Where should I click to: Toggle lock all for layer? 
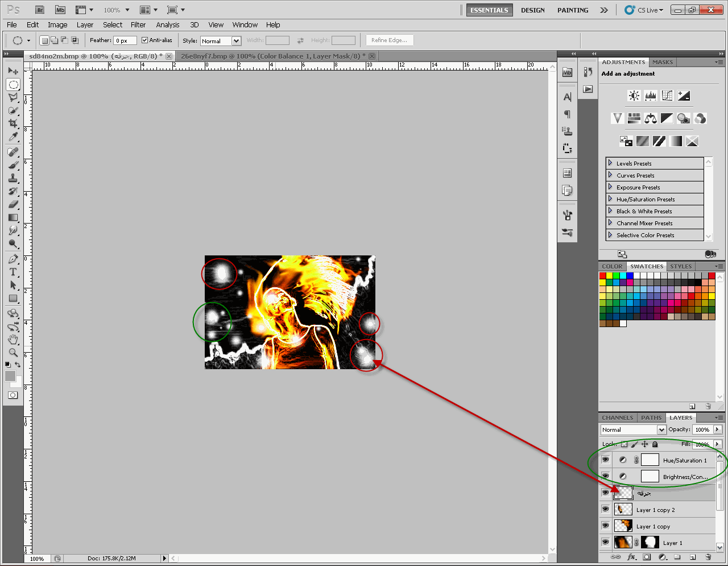click(655, 444)
